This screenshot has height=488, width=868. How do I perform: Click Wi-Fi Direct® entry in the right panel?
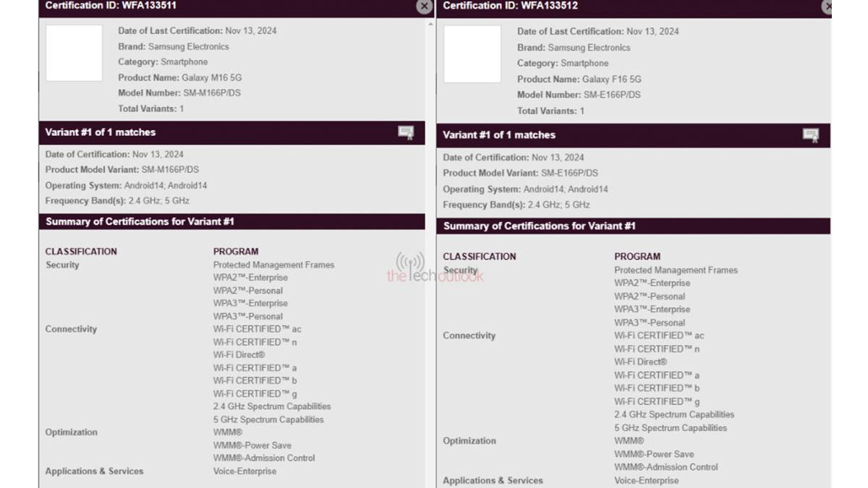tap(640, 362)
